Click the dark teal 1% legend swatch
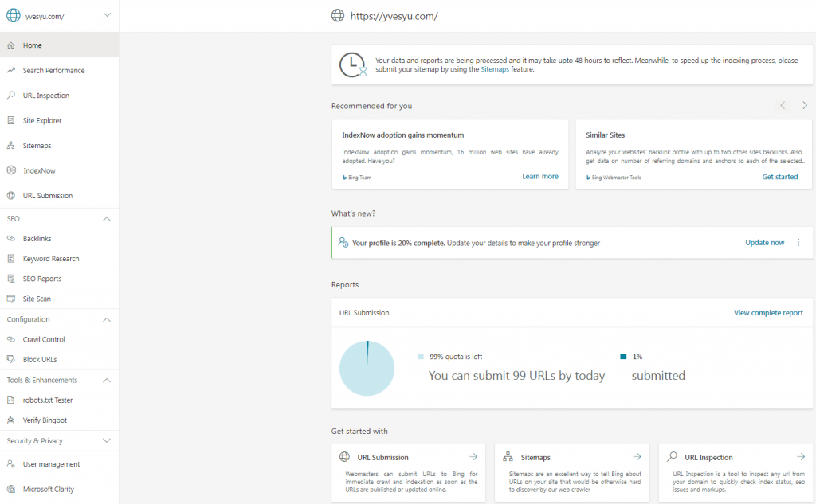This screenshot has width=816, height=504. pos(623,356)
